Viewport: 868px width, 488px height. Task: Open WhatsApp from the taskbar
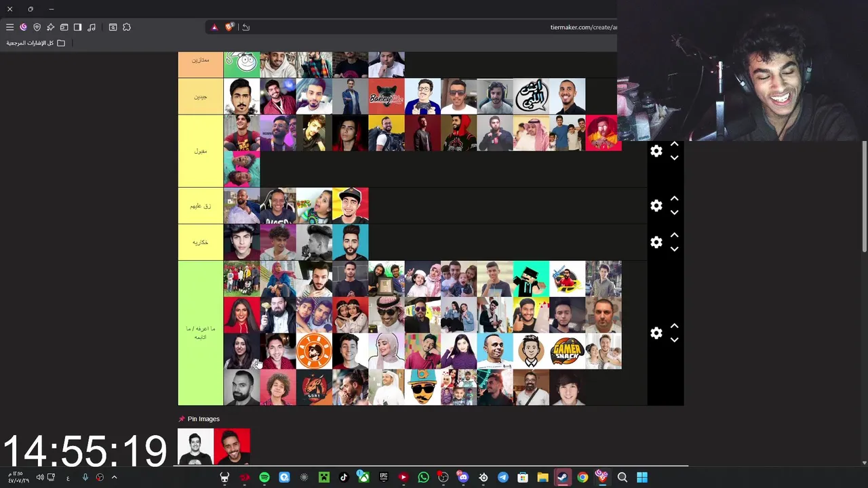(x=423, y=477)
